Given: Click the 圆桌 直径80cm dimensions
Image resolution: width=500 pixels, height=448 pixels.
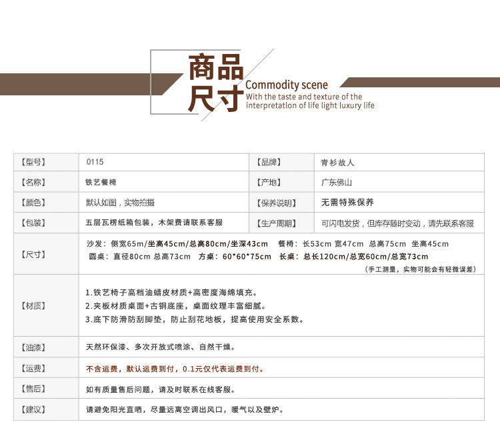Looking at the screenshot, I should (140, 257).
